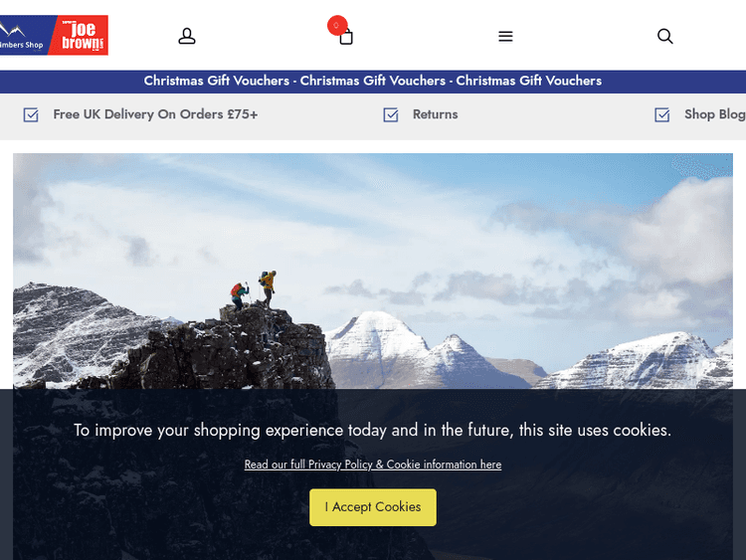This screenshot has width=746, height=560.
Task: Open the hamburger navigation menu
Action: pos(505,36)
